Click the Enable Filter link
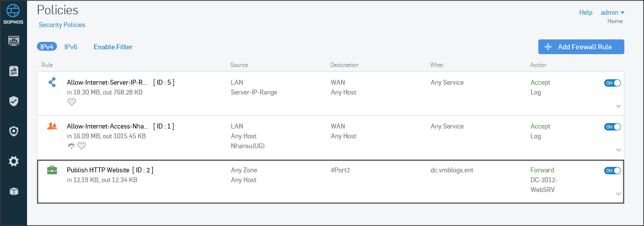The height and width of the screenshot is (226, 644). pyautogui.click(x=113, y=47)
